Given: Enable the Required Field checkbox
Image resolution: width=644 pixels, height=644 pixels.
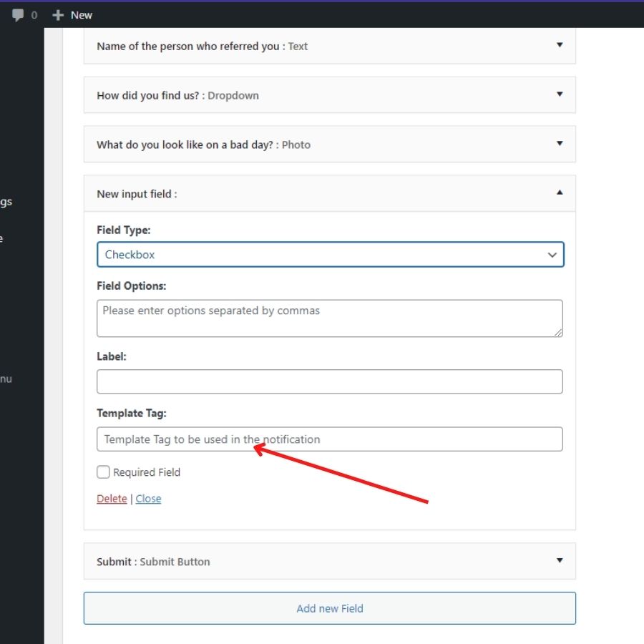Looking at the screenshot, I should coord(103,472).
